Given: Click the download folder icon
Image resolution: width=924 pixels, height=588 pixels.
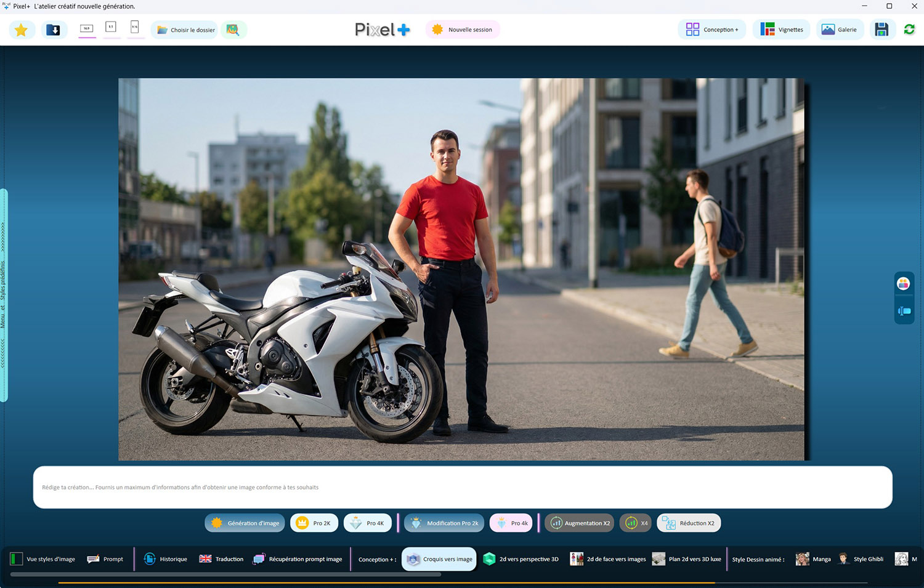Looking at the screenshot, I should tap(54, 30).
